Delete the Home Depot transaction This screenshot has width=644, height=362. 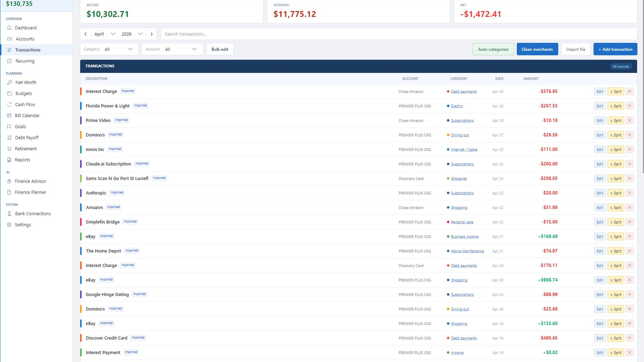(x=630, y=251)
